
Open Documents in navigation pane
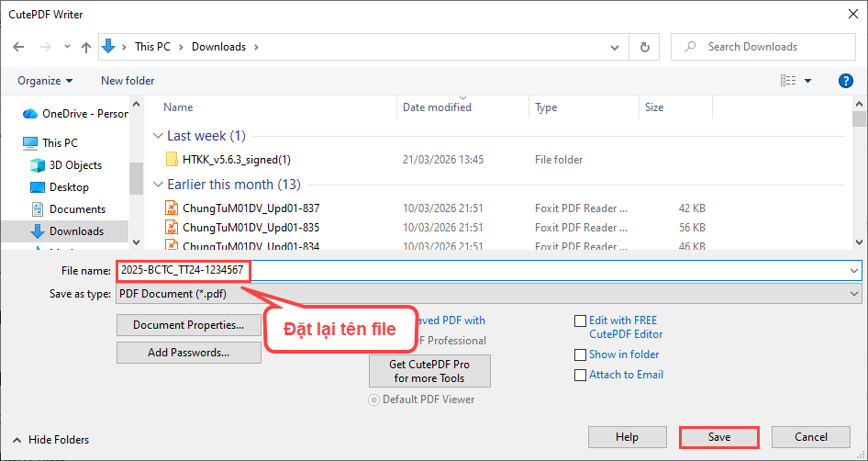(68, 208)
